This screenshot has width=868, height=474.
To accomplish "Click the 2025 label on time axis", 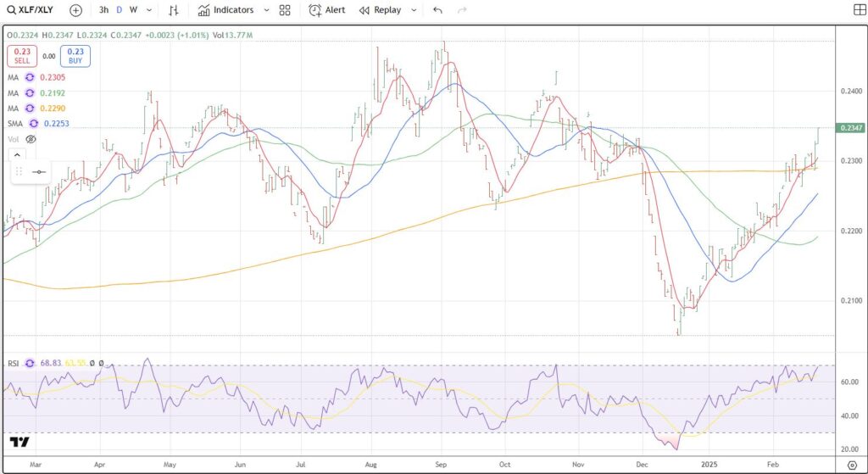I will pyautogui.click(x=709, y=464).
